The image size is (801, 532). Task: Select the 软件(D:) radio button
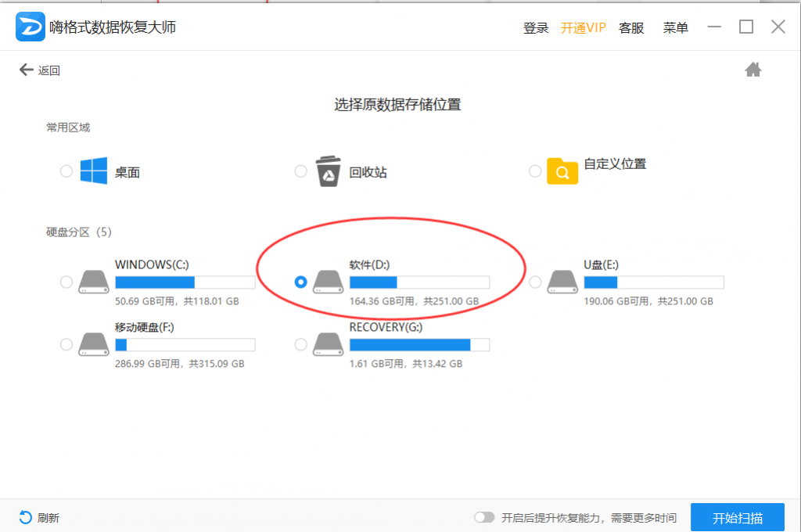(301, 282)
